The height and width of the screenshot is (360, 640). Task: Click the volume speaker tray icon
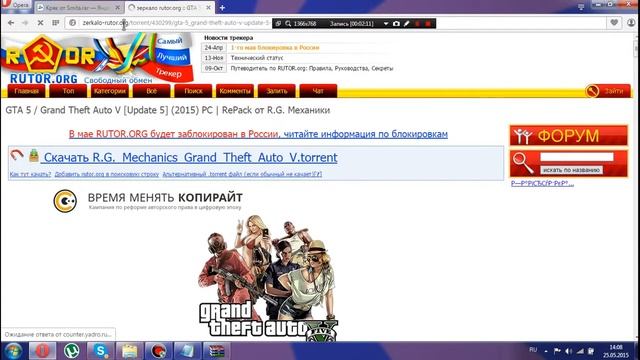click(568, 351)
